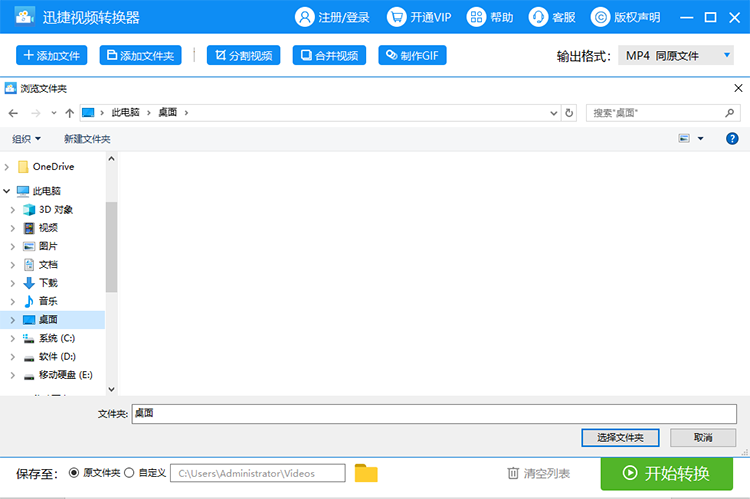Collapse the 此电脑 tree node
The height and width of the screenshot is (499, 750).
[x=7, y=191]
